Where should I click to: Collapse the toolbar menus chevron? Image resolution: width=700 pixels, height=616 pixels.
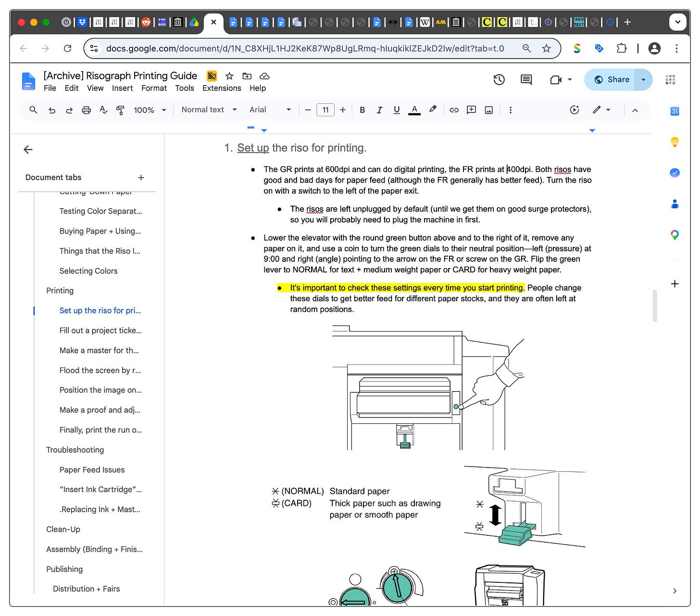pyautogui.click(x=635, y=110)
